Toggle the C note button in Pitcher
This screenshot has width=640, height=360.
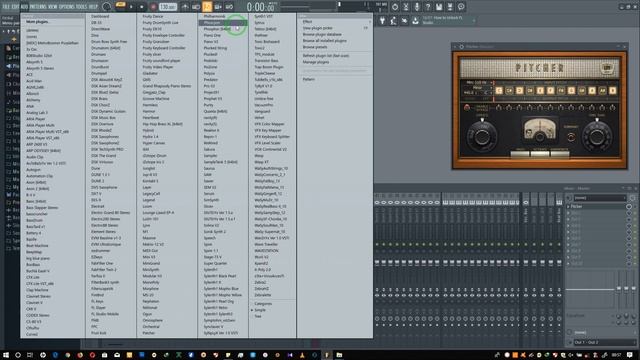tap(499, 91)
